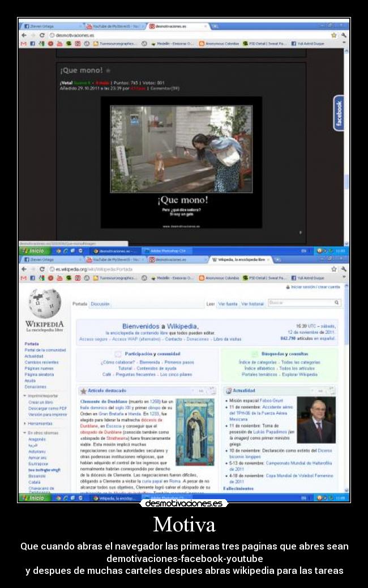
Task: Click favorite star beside ¡Que mono! title
Action: tap(108, 71)
